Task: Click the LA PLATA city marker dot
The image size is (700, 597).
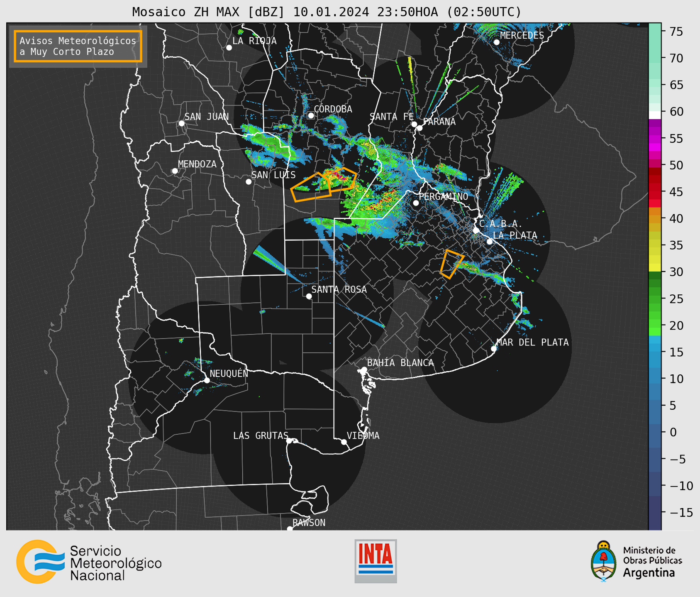Action: click(490, 242)
